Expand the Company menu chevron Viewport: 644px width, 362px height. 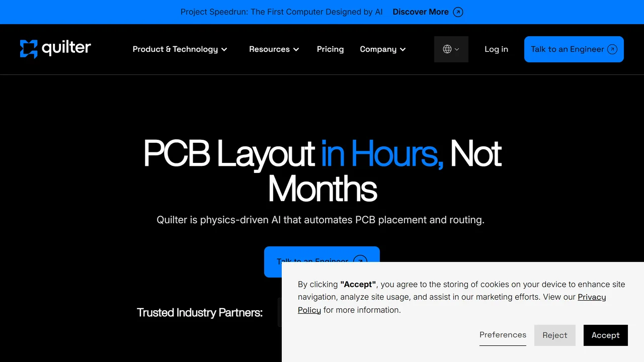click(403, 49)
